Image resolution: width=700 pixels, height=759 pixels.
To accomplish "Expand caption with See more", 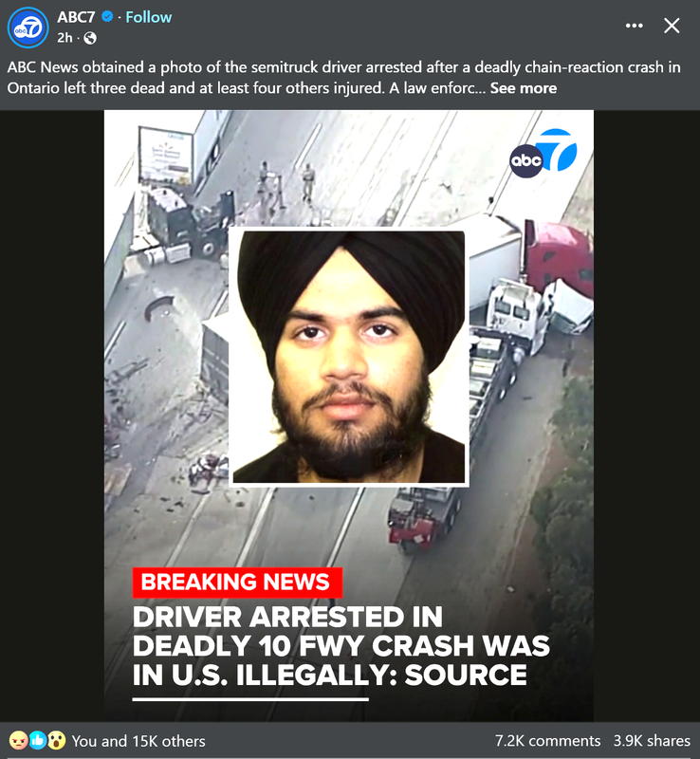I will (x=524, y=88).
